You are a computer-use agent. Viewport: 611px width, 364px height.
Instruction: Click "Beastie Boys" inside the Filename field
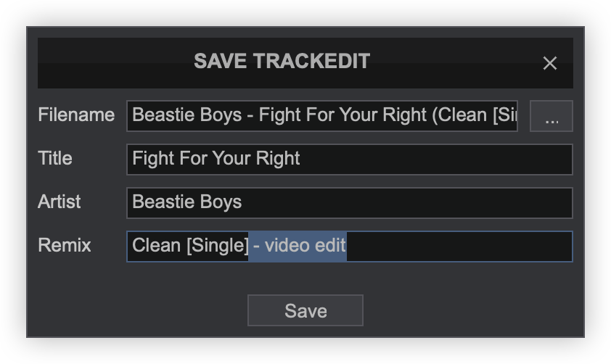pyautogui.click(x=186, y=115)
